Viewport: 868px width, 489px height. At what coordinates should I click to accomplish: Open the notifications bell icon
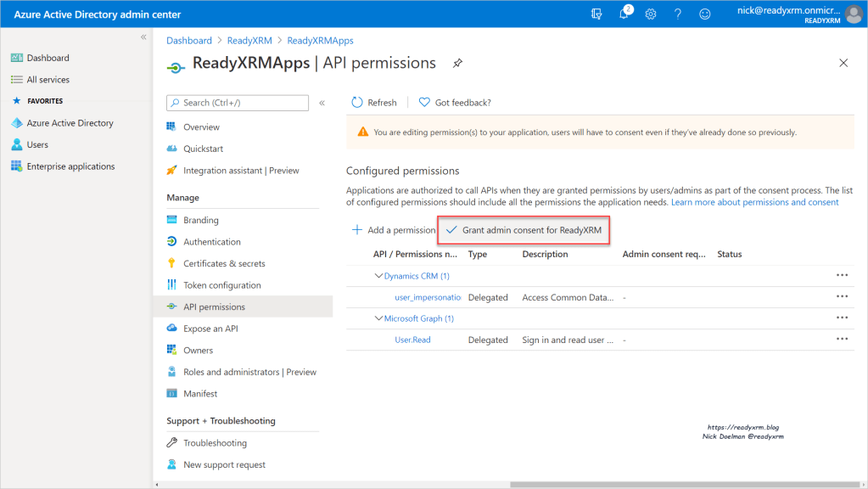point(624,14)
